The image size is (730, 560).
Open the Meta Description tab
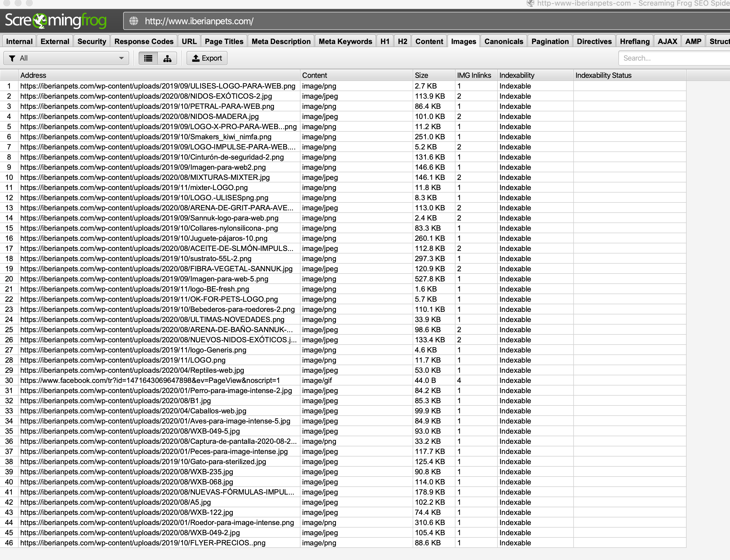(x=281, y=41)
